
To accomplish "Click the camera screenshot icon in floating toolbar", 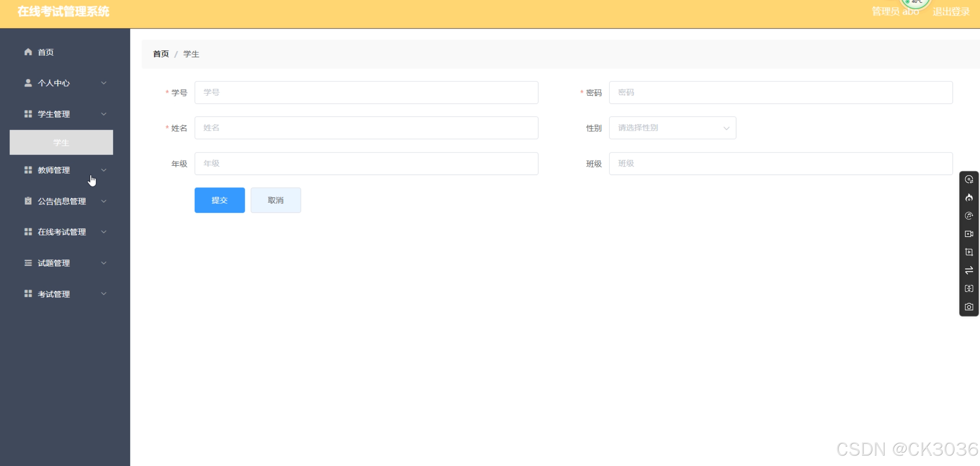I will (969, 307).
